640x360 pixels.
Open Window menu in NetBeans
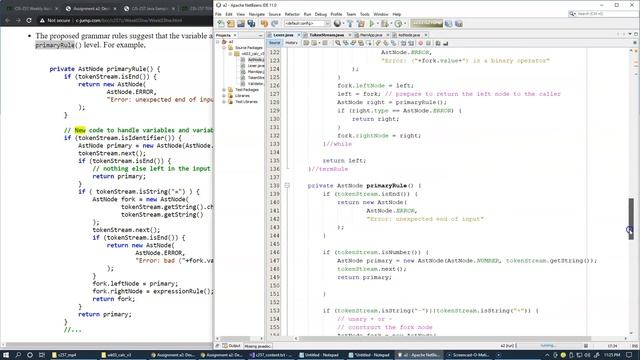coord(381,14)
